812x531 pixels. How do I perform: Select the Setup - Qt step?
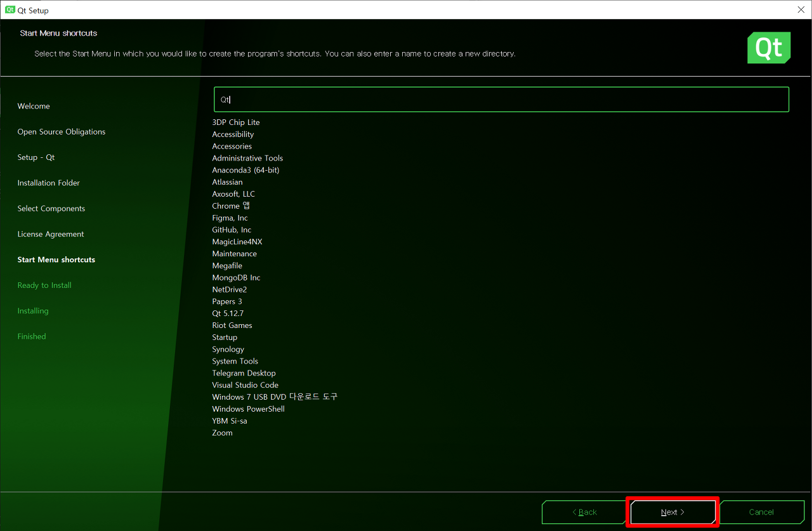tap(36, 157)
